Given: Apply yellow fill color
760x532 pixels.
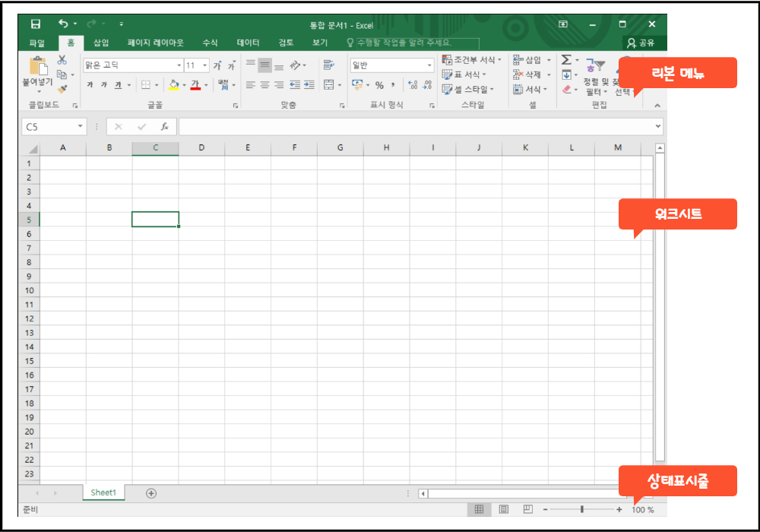Looking at the screenshot, I should click(x=174, y=85).
